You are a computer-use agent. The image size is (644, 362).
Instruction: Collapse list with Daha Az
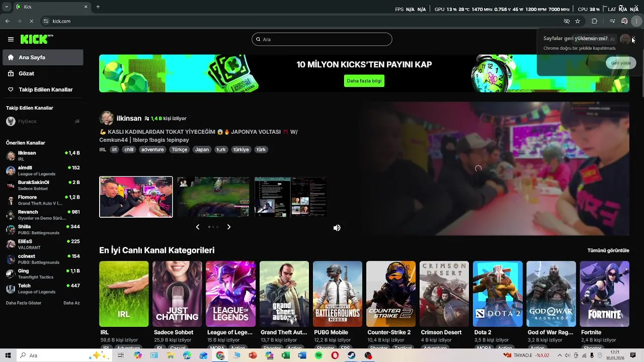click(x=71, y=303)
